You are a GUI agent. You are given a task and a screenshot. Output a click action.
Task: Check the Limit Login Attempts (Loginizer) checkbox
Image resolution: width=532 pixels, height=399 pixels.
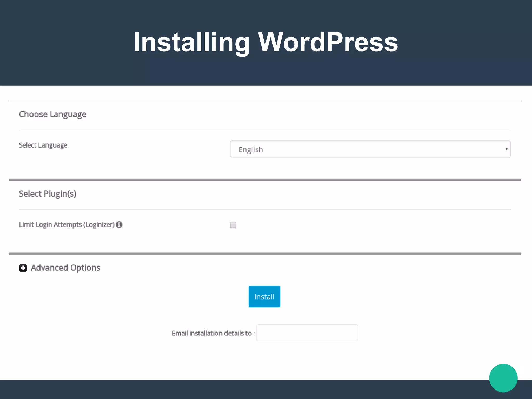pos(233,225)
